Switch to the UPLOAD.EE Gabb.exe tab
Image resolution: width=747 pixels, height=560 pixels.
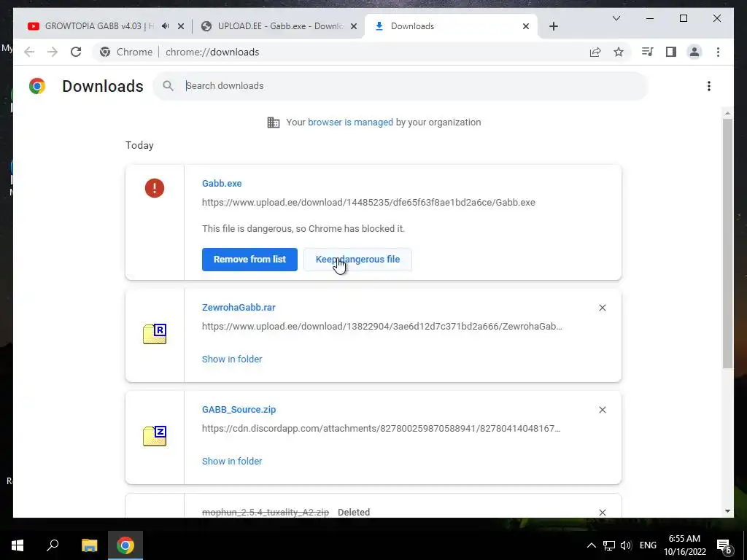point(280,26)
